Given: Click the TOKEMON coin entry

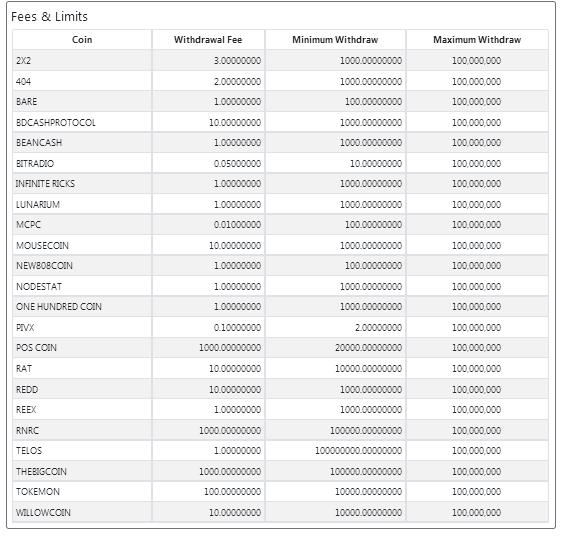Looking at the screenshot, I should [38, 491].
